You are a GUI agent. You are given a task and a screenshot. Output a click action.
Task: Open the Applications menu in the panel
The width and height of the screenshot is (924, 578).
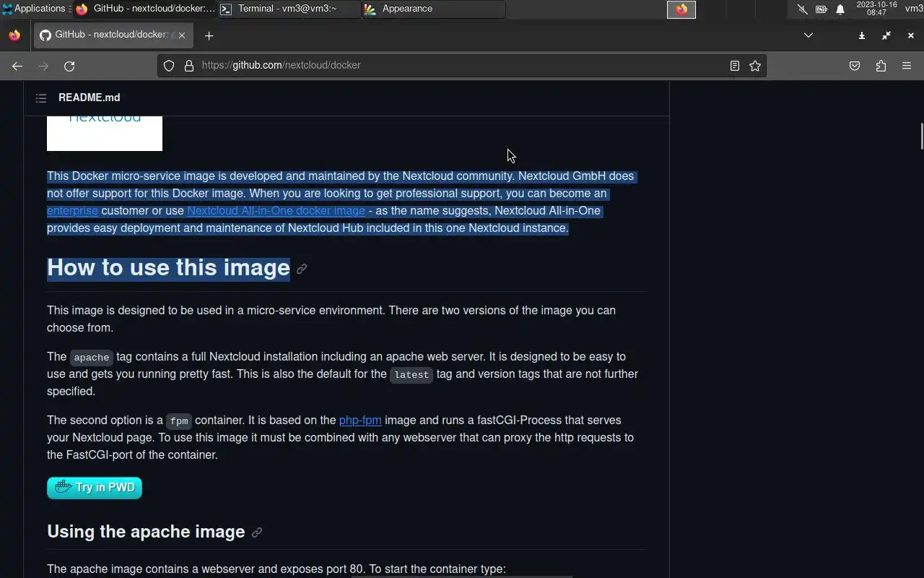[x=34, y=9]
